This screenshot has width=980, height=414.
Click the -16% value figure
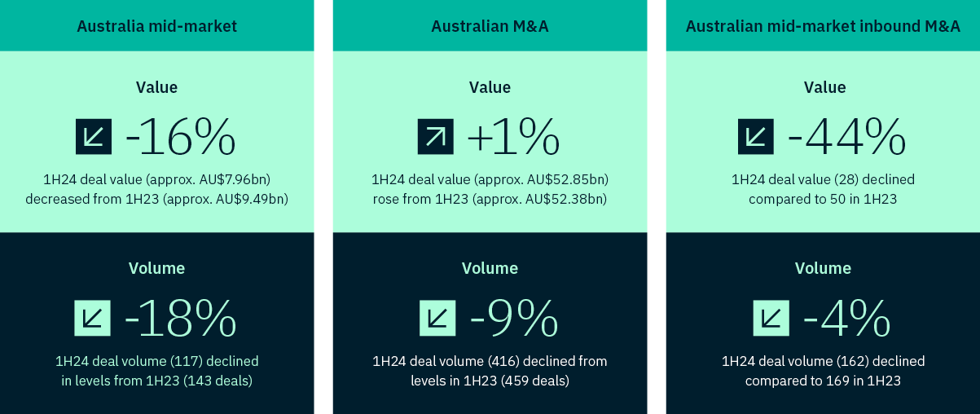tap(180, 137)
